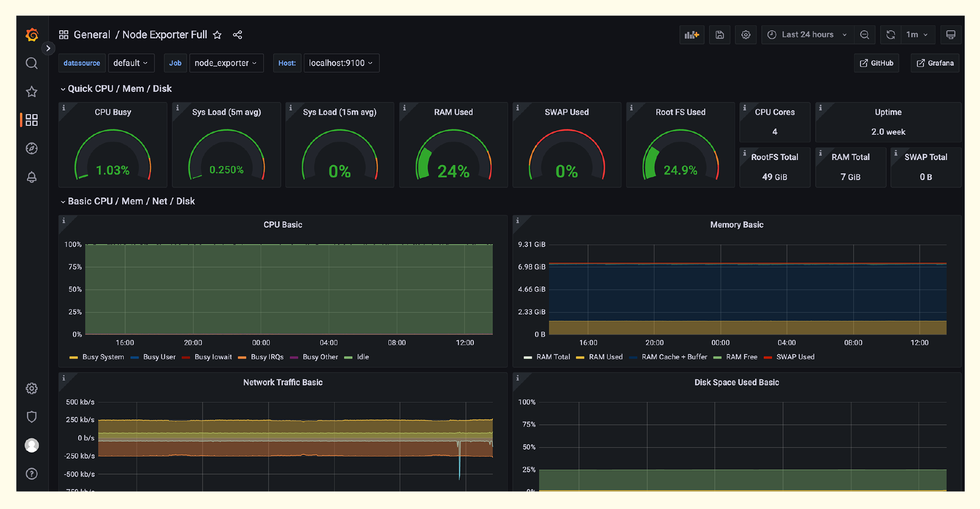The height and width of the screenshot is (509, 980).
Task: Open Starred dashboards in the sidebar
Action: 32,92
